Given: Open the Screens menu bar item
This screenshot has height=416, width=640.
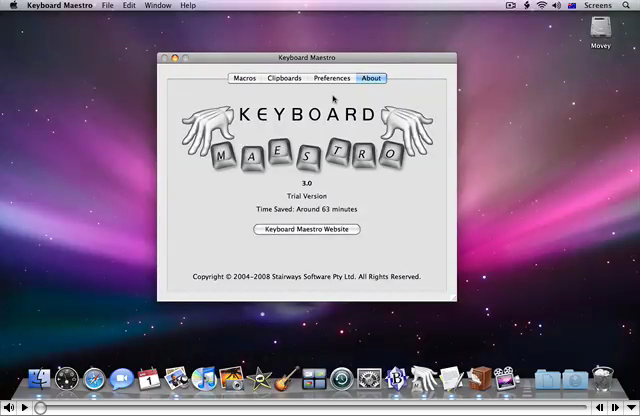Looking at the screenshot, I should click(598, 5).
